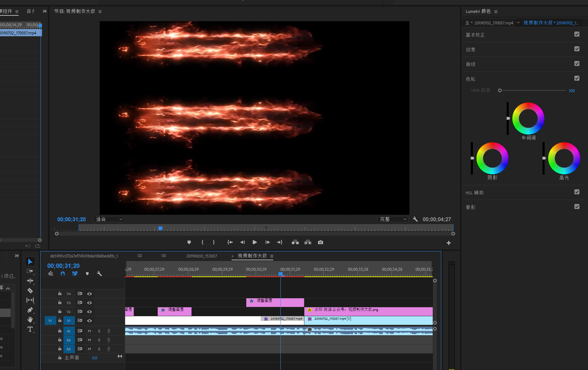Add marker in program monitor
This screenshot has width=588, height=370.
pyautogui.click(x=189, y=242)
